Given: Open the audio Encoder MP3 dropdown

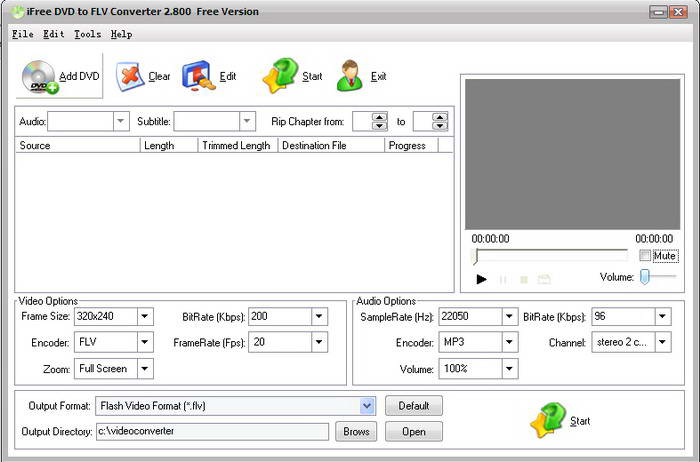Looking at the screenshot, I should 509,342.
